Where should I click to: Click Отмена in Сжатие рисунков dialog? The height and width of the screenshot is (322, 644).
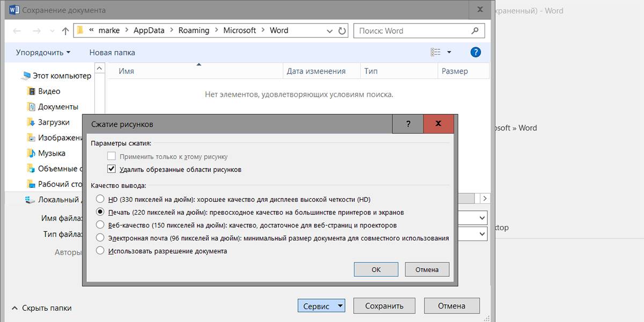point(427,269)
